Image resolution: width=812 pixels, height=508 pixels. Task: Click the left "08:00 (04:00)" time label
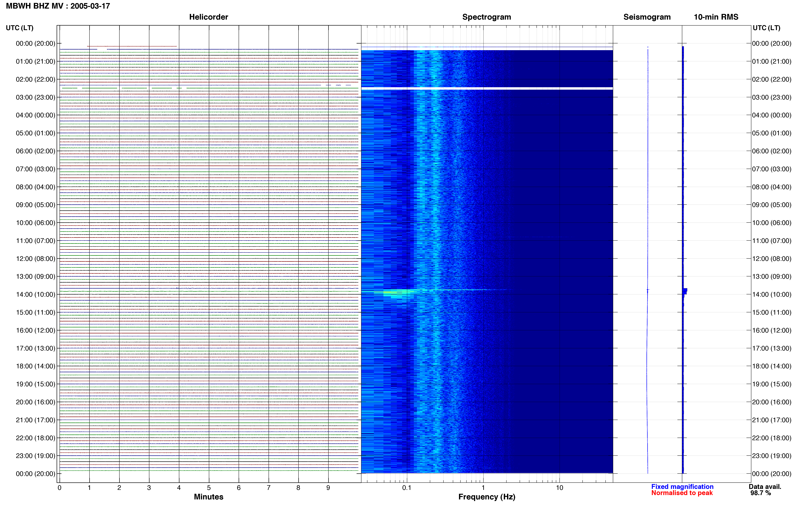click(x=35, y=187)
